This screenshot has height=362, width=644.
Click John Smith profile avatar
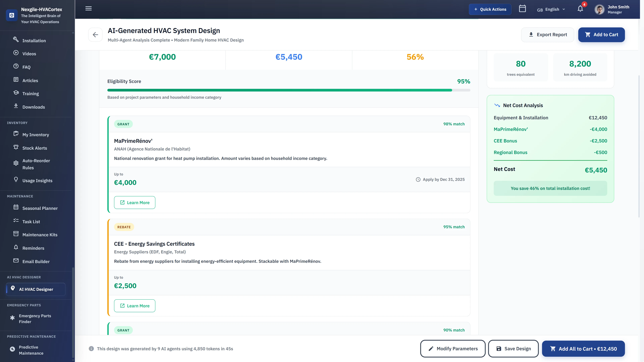(599, 10)
